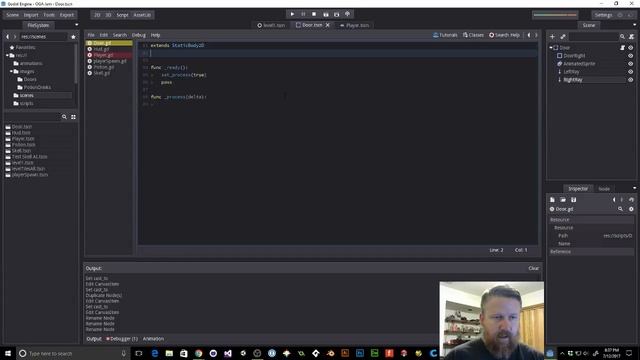Viewport: 640px width, 360px height.
Task: Open Task View on the taskbar
Action: click(139, 353)
